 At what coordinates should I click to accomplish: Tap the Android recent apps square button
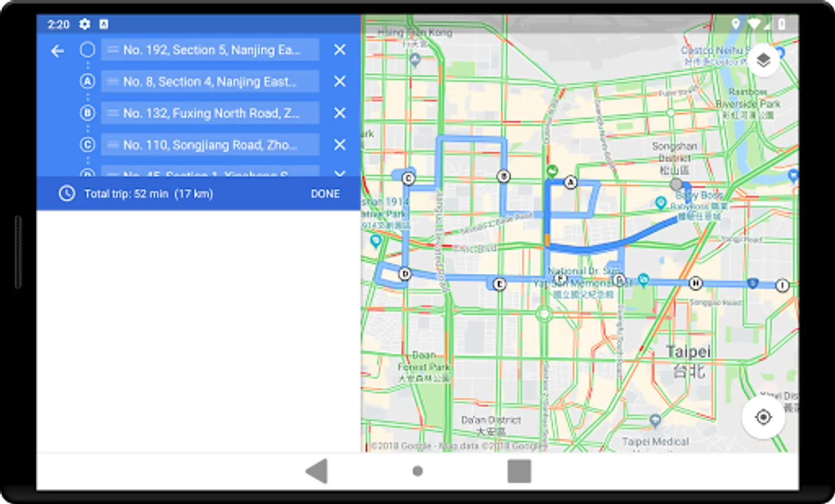pyautogui.click(x=519, y=471)
